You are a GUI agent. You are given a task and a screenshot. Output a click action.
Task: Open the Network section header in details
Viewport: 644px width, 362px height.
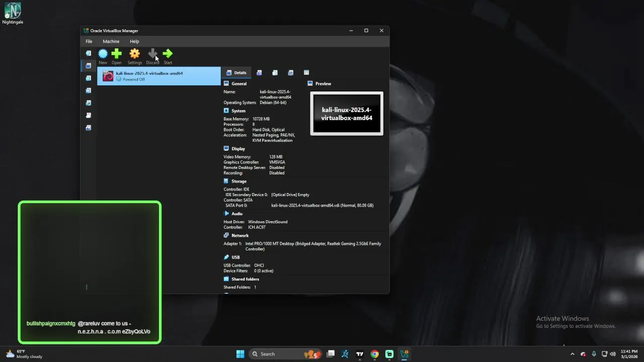pyautogui.click(x=240, y=235)
